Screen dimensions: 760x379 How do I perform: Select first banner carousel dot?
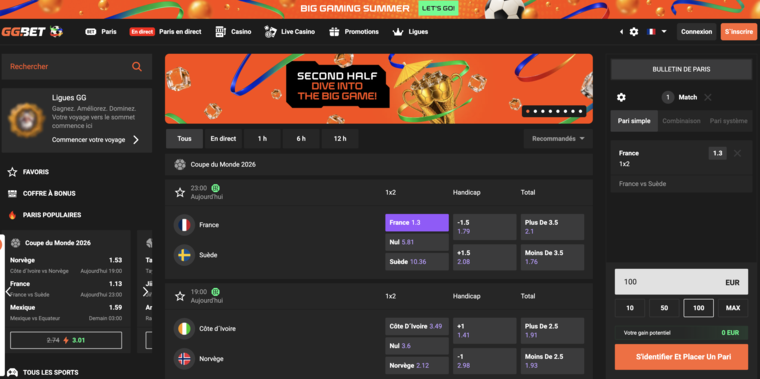click(x=528, y=111)
